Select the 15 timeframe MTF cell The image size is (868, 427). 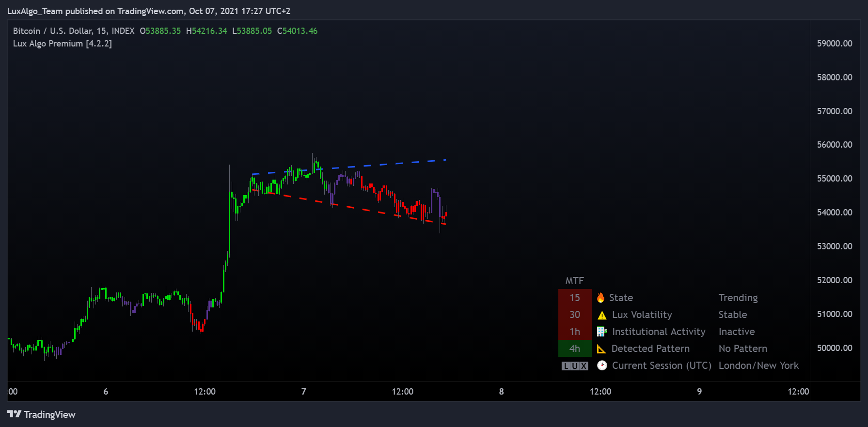point(575,298)
